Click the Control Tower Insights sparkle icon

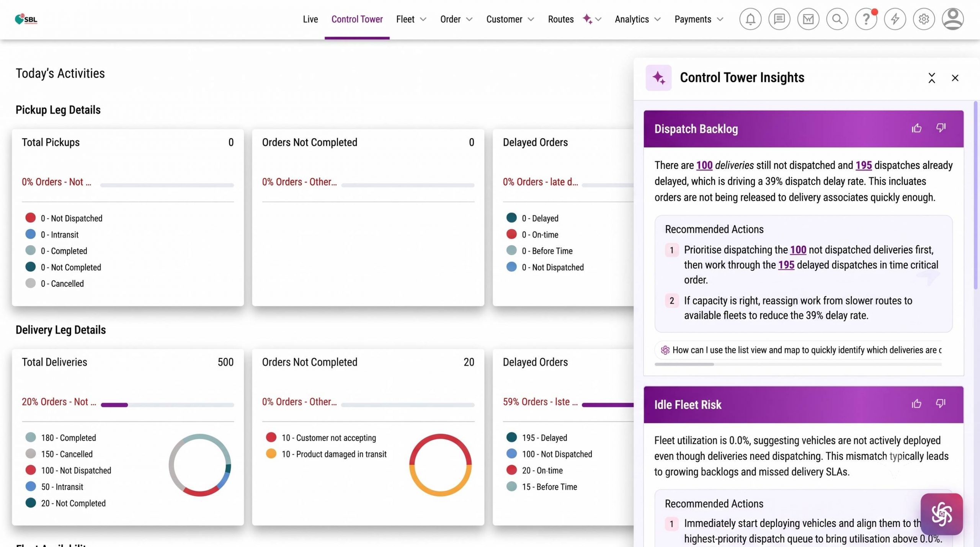(x=658, y=78)
